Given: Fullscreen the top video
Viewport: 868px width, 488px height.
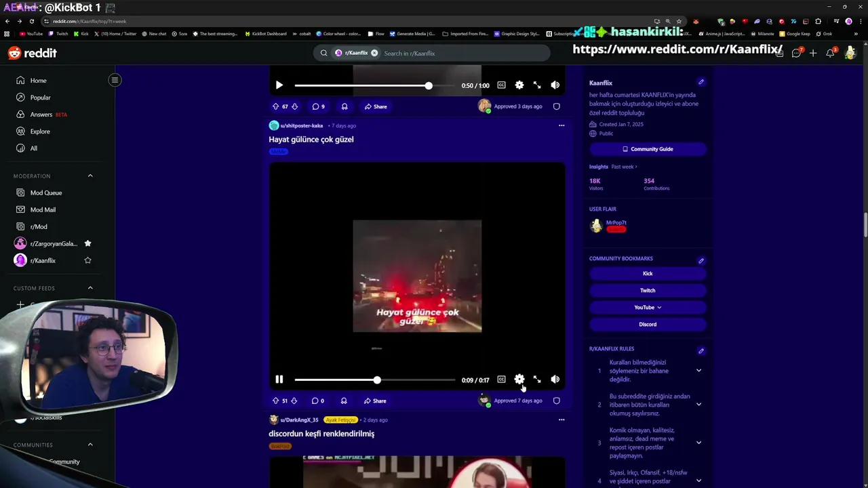Looking at the screenshot, I should 537,85.
